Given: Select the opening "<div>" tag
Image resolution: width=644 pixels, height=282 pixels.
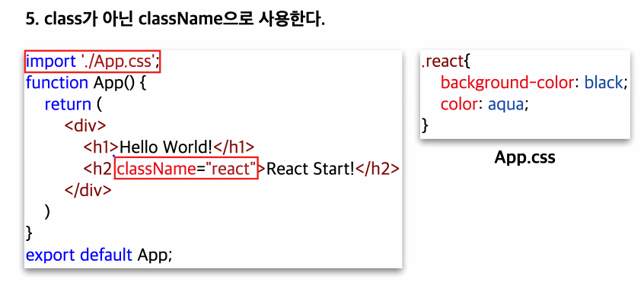Looking at the screenshot, I should pyautogui.click(x=85, y=126).
